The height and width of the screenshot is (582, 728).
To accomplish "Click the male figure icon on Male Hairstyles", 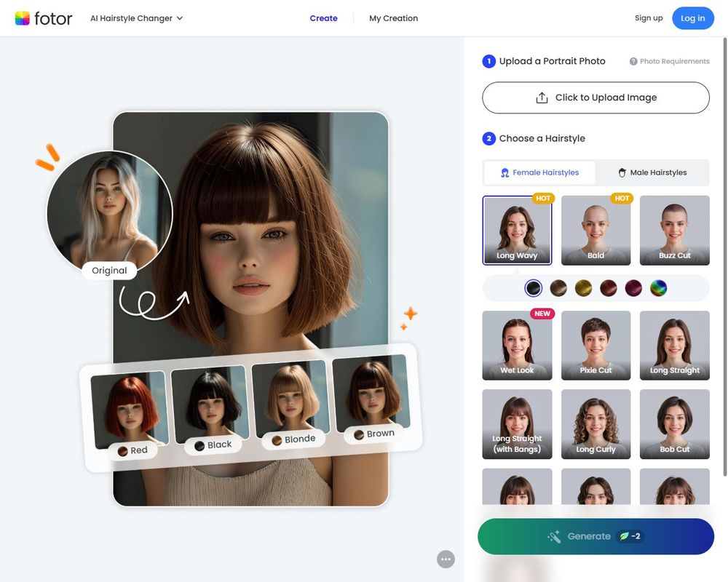I will (x=622, y=172).
